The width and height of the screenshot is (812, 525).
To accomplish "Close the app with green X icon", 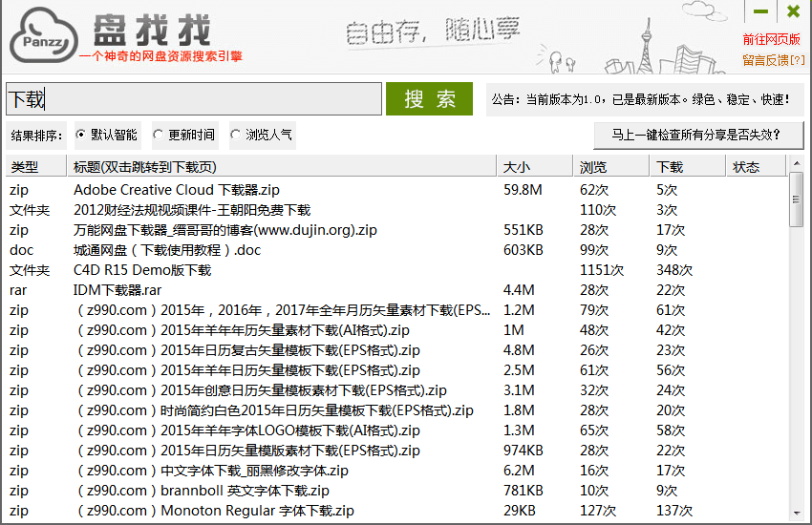I will tap(793, 10).
